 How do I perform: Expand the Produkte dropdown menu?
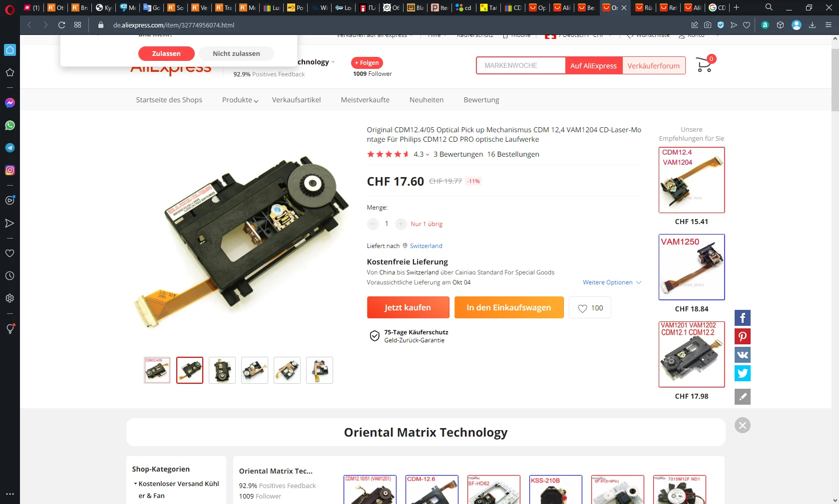tap(240, 100)
